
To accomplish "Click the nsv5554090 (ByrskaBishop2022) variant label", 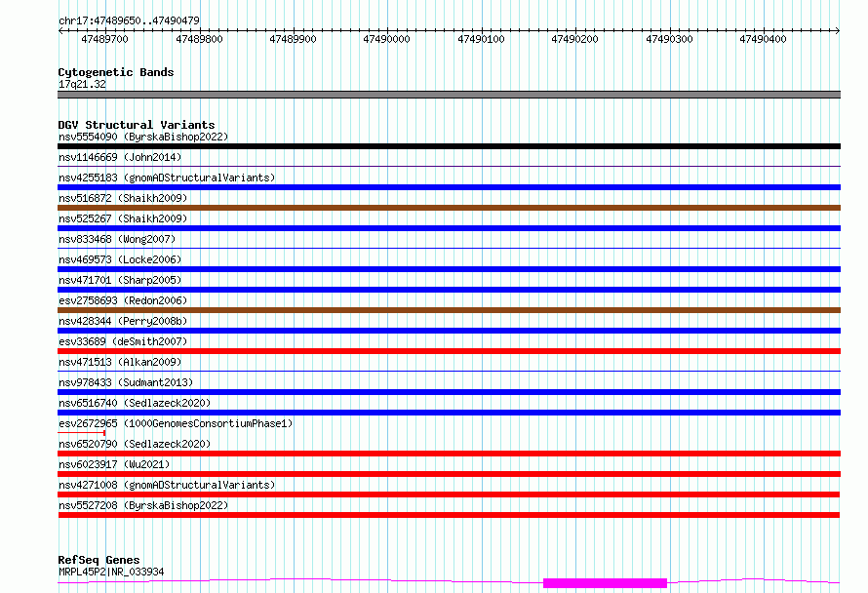I will 143,137.
